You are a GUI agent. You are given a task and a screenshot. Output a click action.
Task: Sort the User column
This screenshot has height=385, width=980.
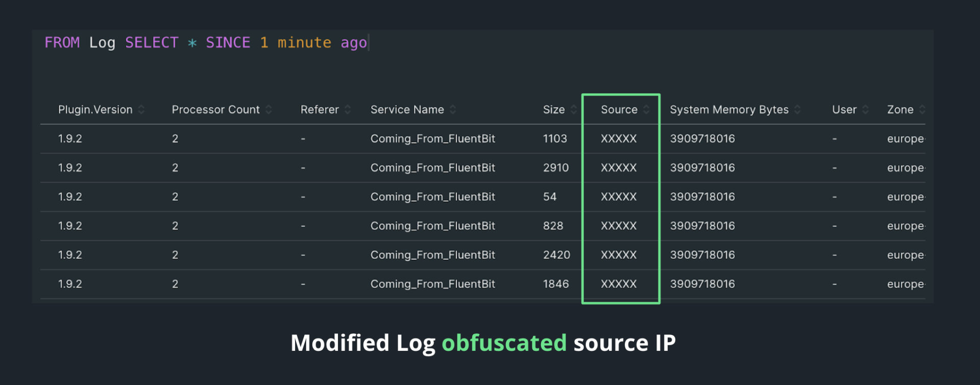[x=865, y=109]
